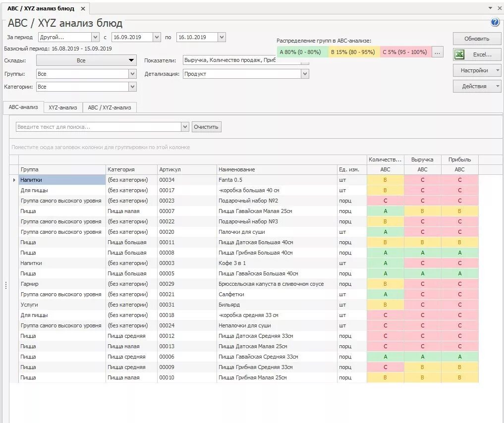504x423 pixels.
Task: Open the blue help question mark icon
Action: tap(495, 22)
